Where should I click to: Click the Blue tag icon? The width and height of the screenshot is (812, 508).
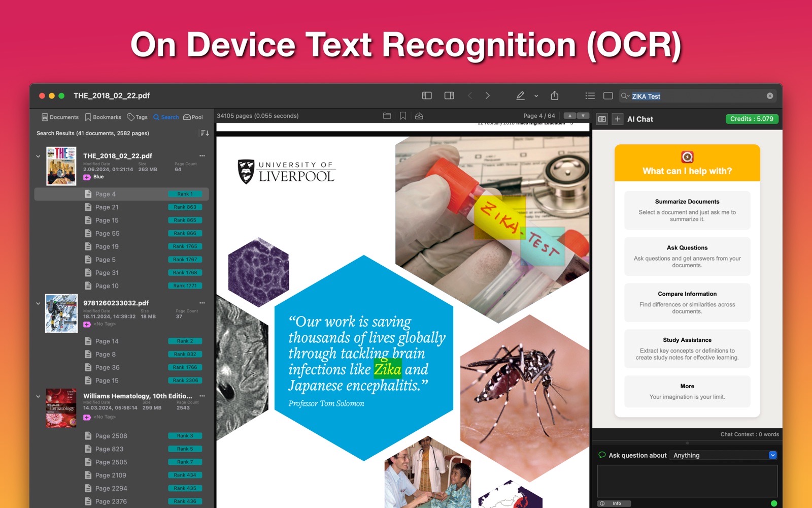[x=87, y=177]
